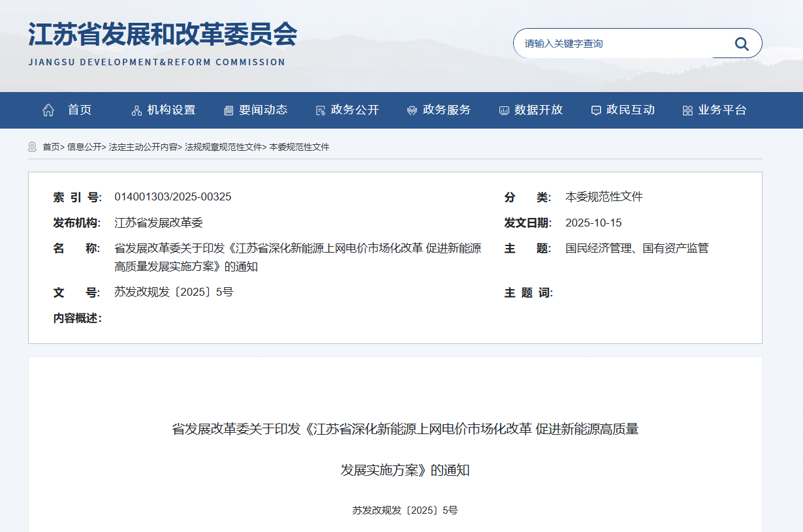The width and height of the screenshot is (803, 532).
Task: Click the 要闻动态 news icon
Action: (228, 110)
